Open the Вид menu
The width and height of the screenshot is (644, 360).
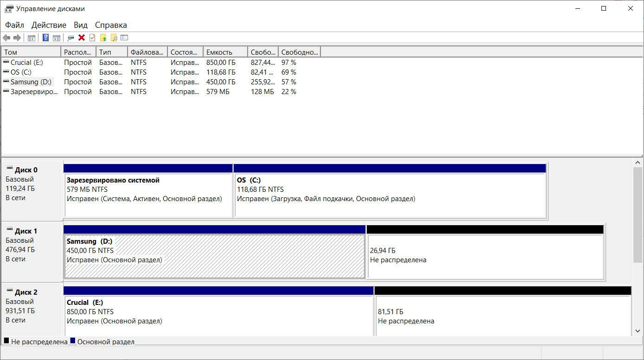tap(81, 25)
